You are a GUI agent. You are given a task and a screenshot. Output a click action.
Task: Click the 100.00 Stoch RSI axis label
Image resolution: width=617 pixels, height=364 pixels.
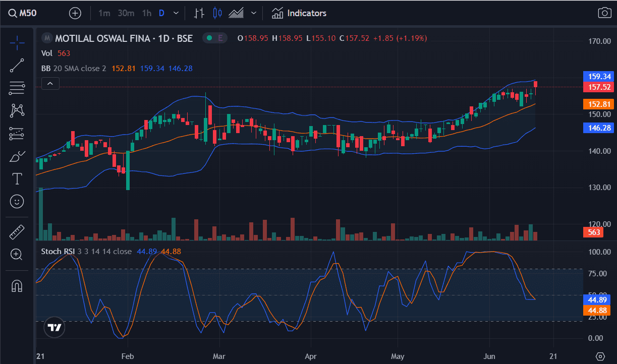pos(600,252)
